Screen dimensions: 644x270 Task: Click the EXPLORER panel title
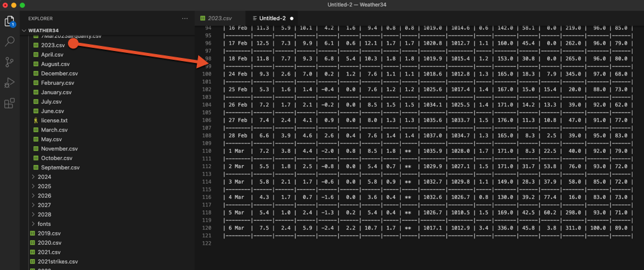pyautogui.click(x=40, y=18)
